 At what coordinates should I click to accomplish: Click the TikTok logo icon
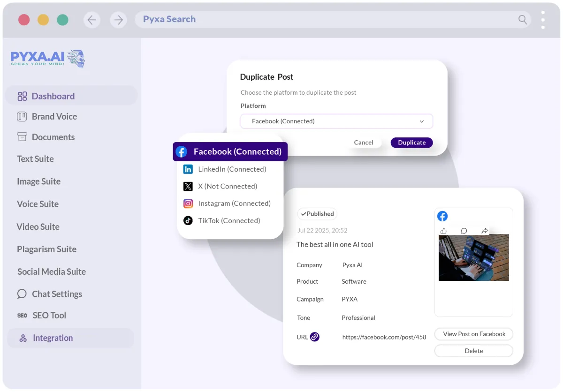(x=188, y=220)
